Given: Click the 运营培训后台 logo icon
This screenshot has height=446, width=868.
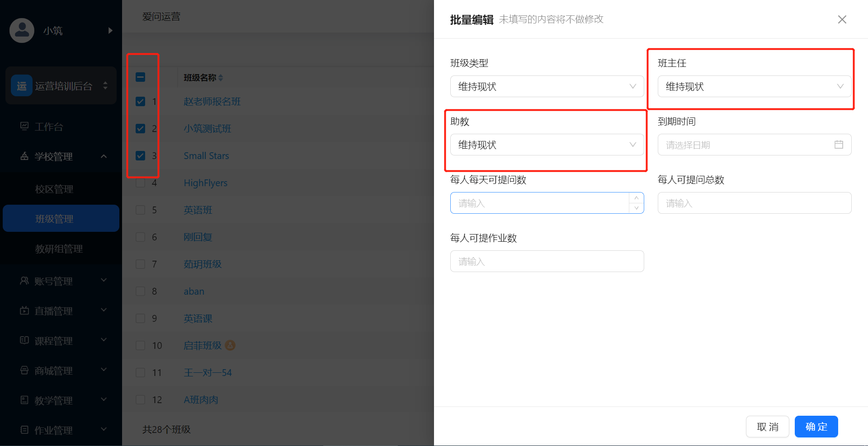Looking at the screenshot, I should [21, 86].
